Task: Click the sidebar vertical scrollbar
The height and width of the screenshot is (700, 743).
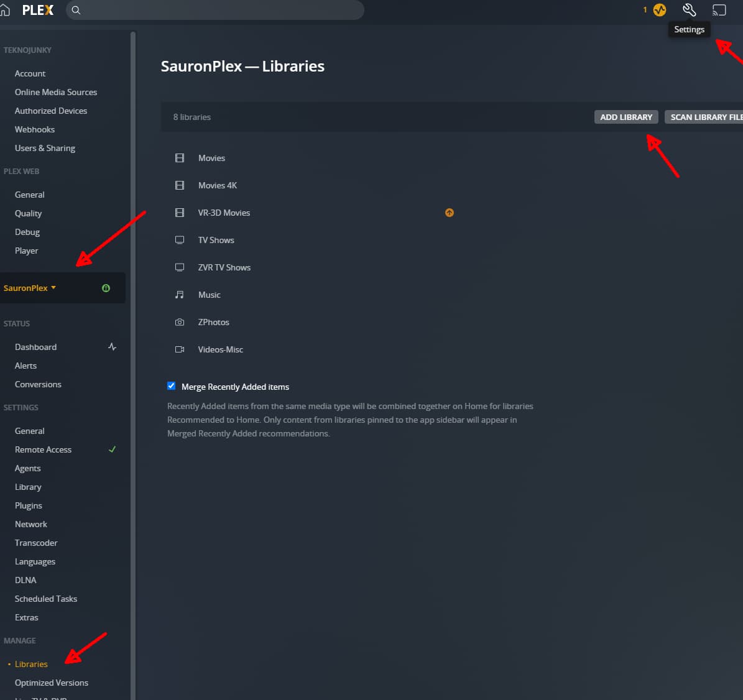Action: pyautogui.click(x=133, y=365)
